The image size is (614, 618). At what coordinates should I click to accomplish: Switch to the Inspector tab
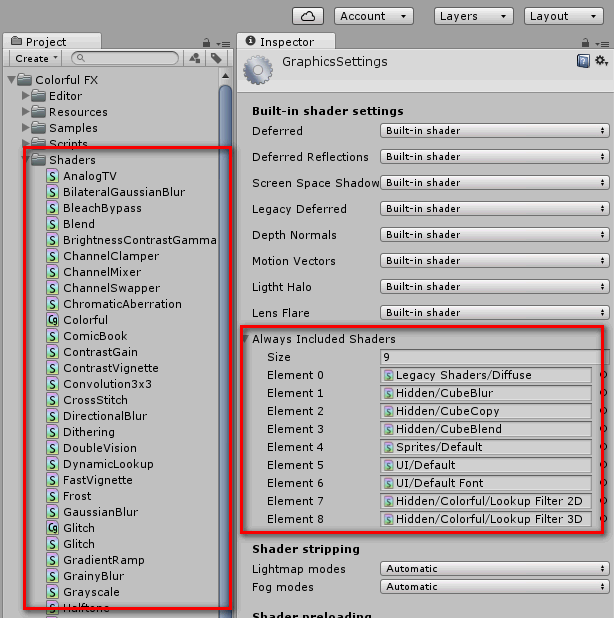[287, 41]
